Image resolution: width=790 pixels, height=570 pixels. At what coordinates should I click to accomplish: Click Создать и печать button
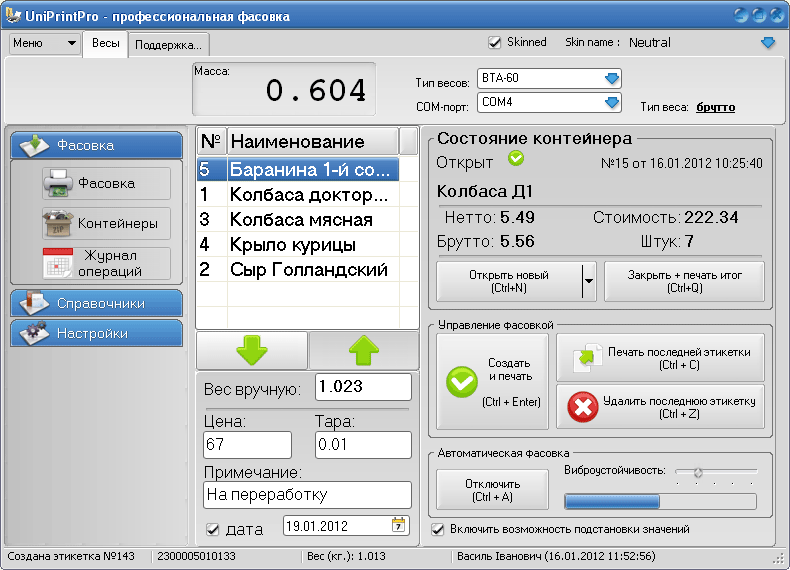click(492, 382)
